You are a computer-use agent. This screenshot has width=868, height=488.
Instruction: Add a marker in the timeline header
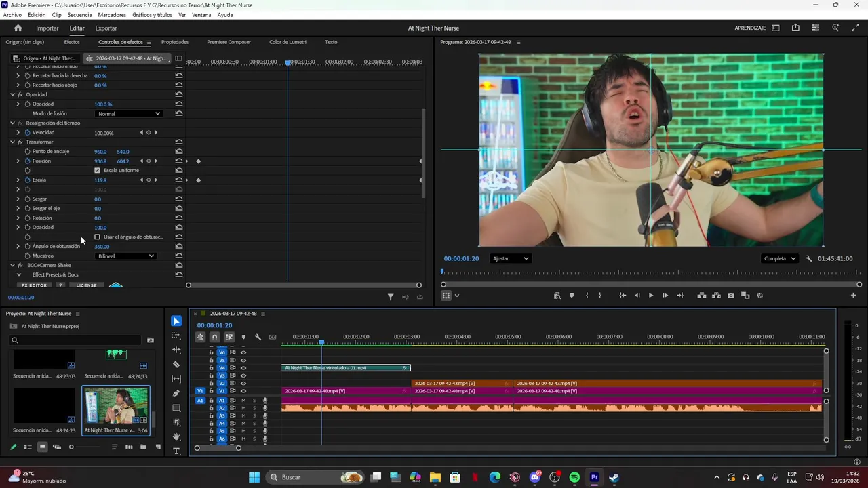point(243,337)
